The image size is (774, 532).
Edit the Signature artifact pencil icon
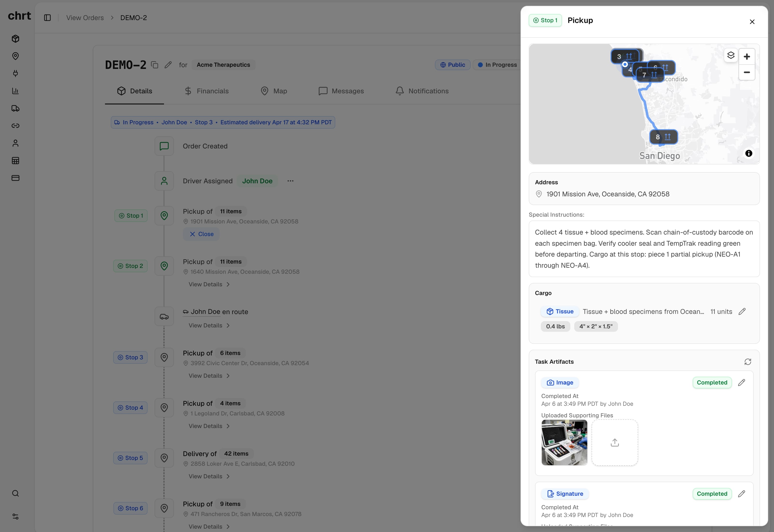(x=741, y=494)
